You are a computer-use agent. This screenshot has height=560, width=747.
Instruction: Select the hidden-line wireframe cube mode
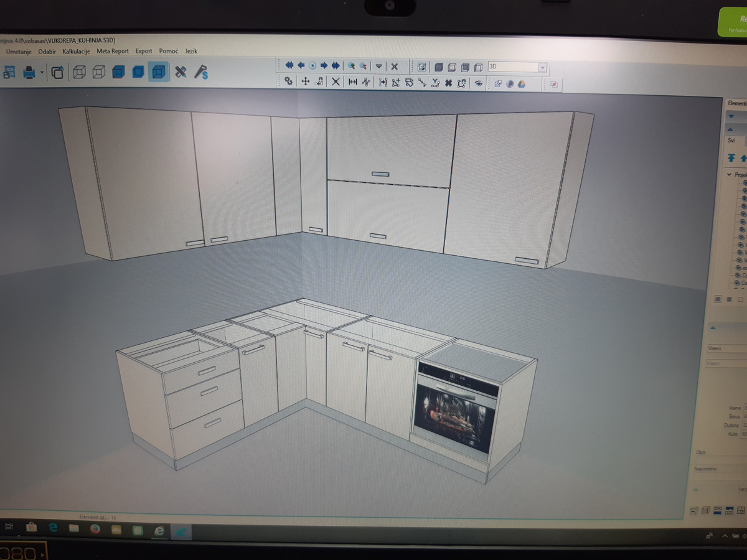pos(98,73)
